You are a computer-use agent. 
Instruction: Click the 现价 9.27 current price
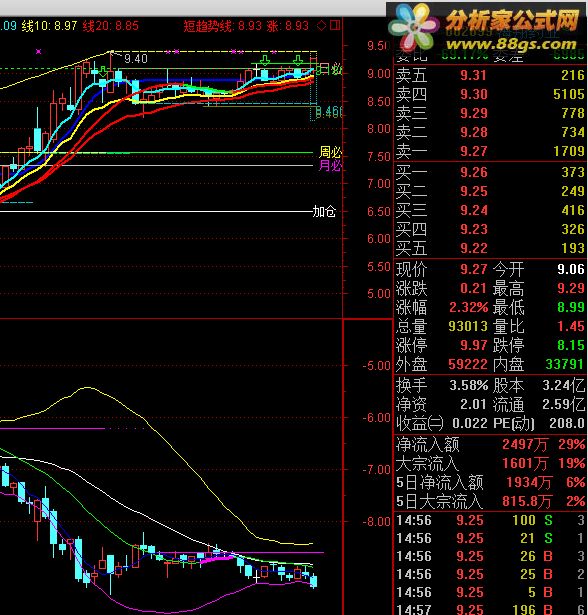pyautogui.click(x=473, y=269)
